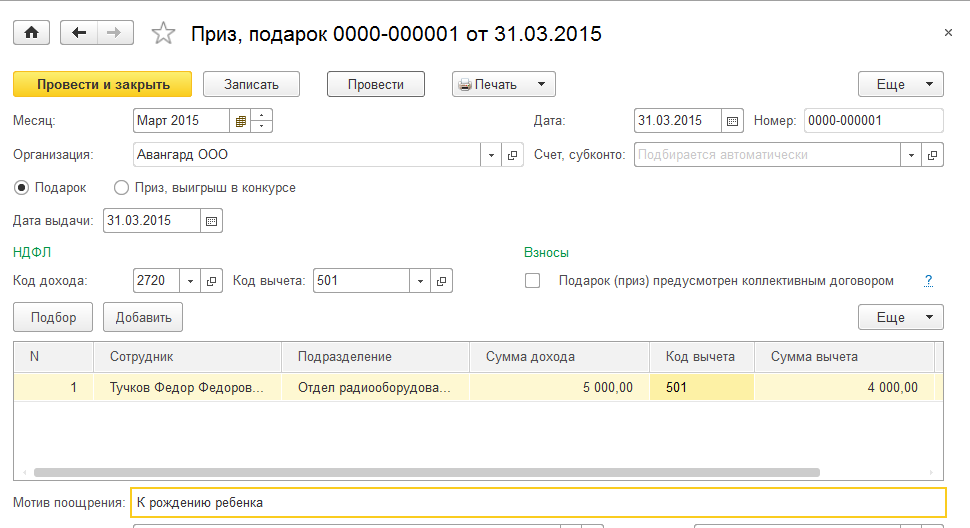Edit the 'Дата выдачи' field
The height and width of the screenshot is (528, 970).
[152, 221]
